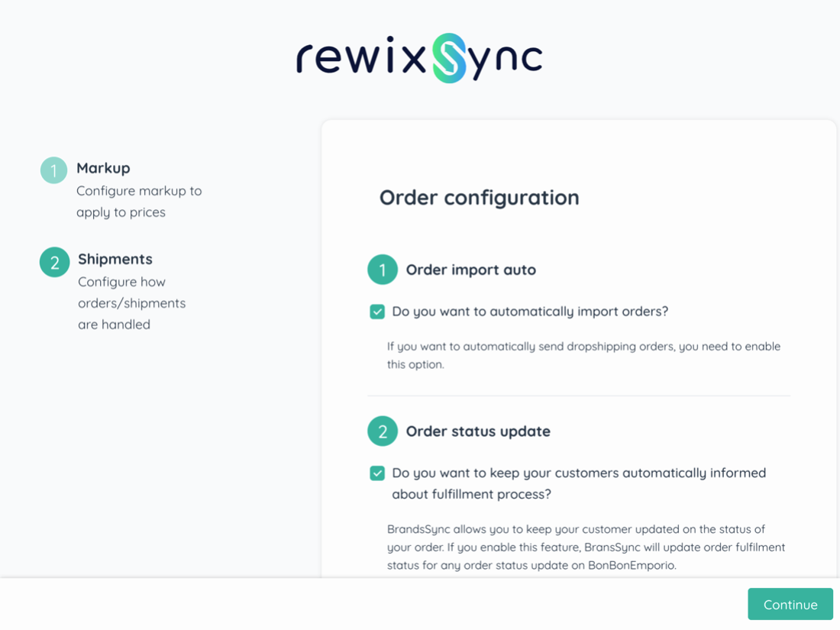Click the green S emblem in logo
Screen dimensions: 840x630
(x=449, y=58)
